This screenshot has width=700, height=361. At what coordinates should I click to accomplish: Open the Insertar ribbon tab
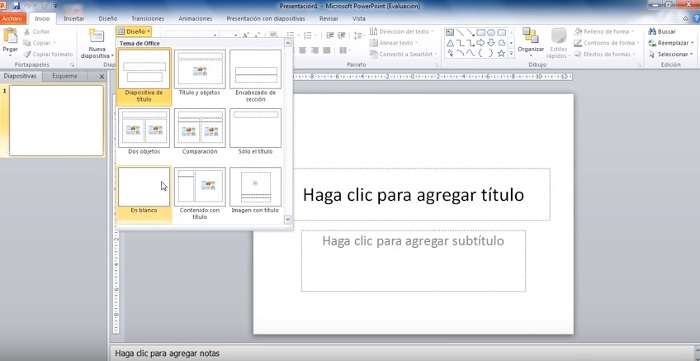(74, 19)
